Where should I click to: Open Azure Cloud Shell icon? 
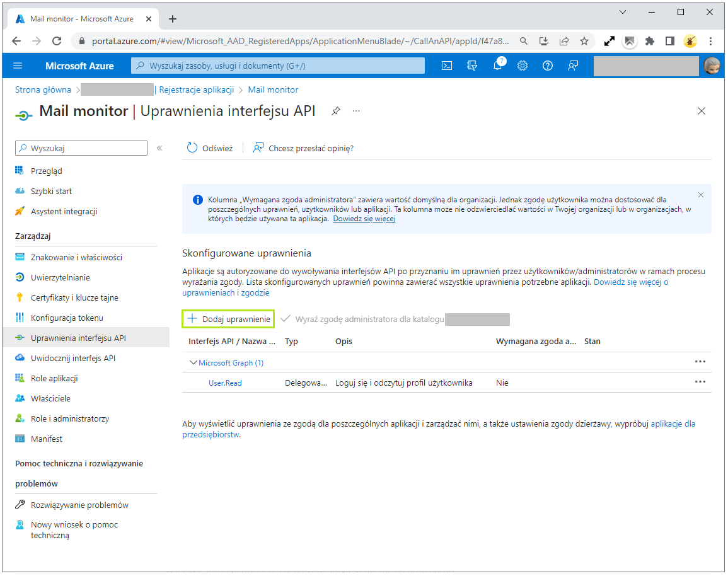446,66
